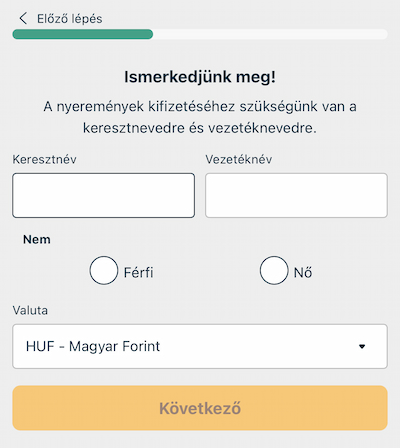Screen dimensions: 400x448
Task: Click the unfilled part of progress bar
Action: coord(270,34)
